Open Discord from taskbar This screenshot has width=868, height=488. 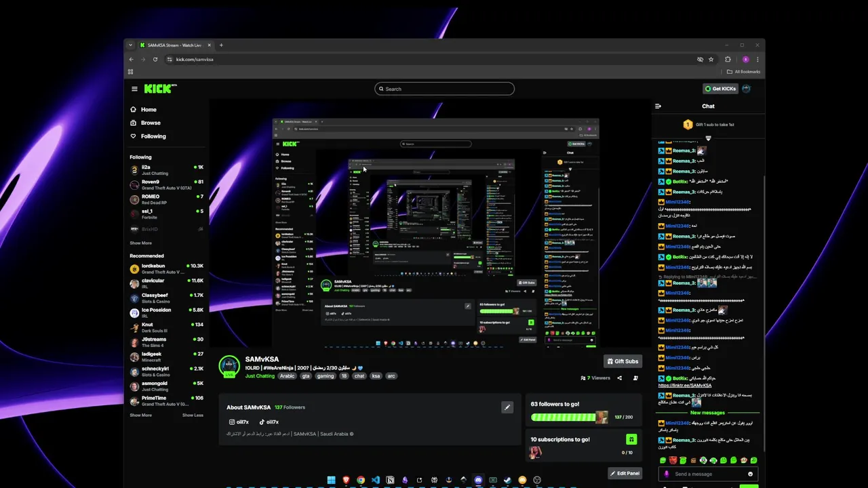(x=478, y=480)
